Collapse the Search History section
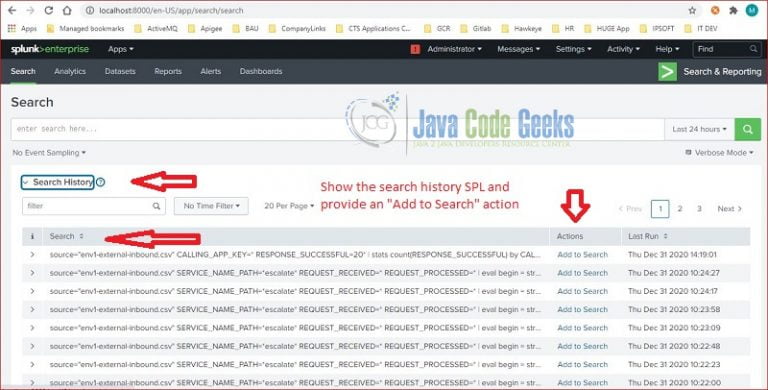The height and width of the screenshot is (390, 768). [x=58, y=182]
